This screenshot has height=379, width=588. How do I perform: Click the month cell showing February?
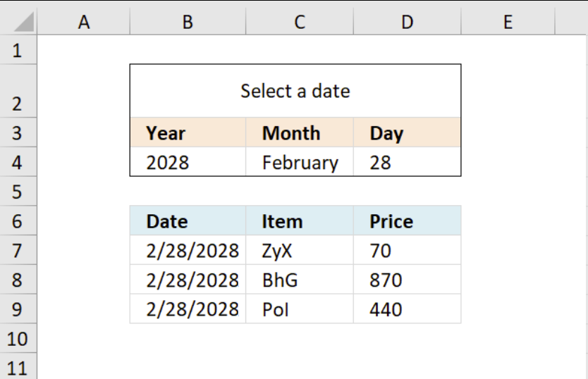(x=300, y=162)
